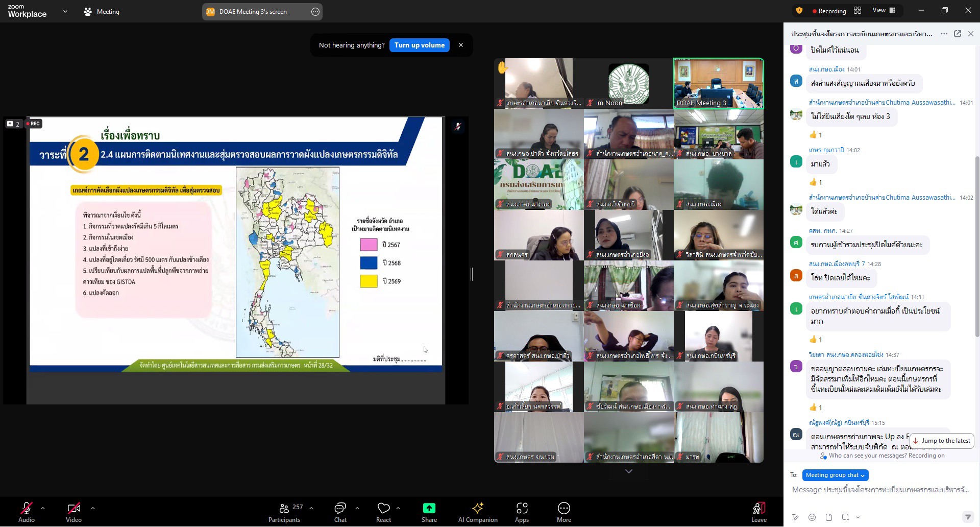This screenshot has width=980, height=527.
Task: Open emoji picker in chat box
Action: point(812,517)
